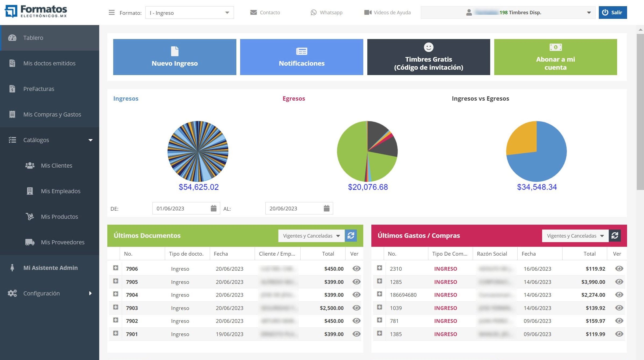The image size is (644, 360).
Task: Open Mis doctos emitidos in sidebar
Action: coord(49,63)
